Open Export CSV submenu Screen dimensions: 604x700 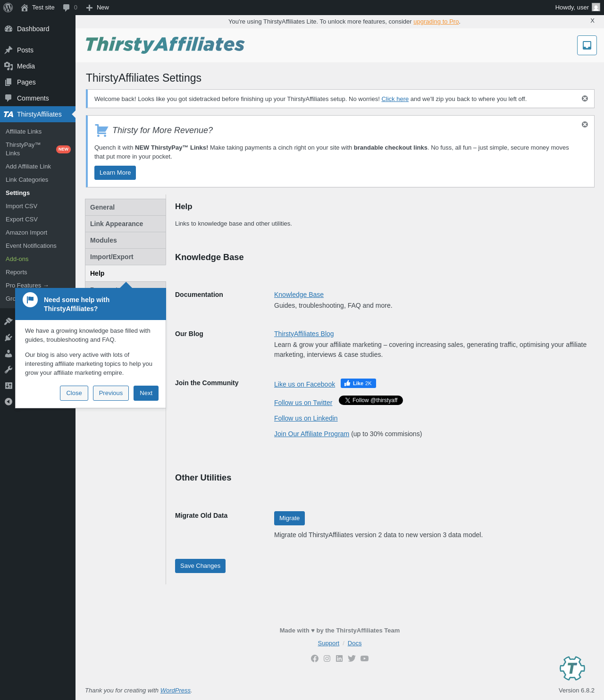(38, 219)
